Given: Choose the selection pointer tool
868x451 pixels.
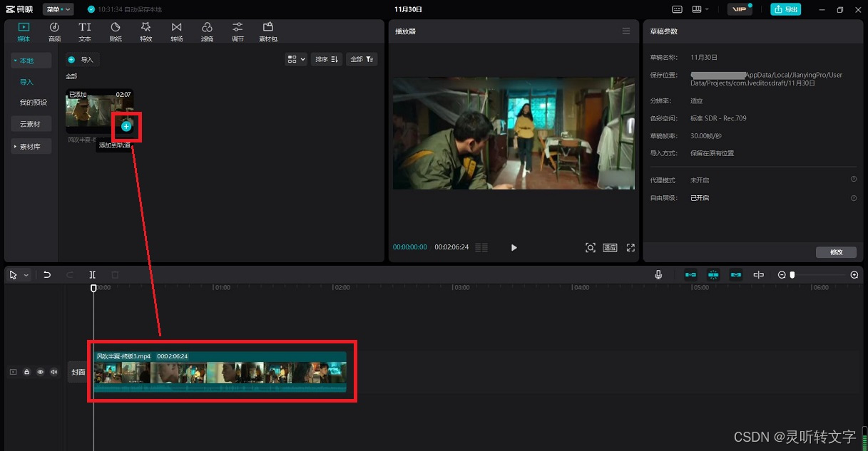Looking at the screenshot, I should (x=14, y=274).
